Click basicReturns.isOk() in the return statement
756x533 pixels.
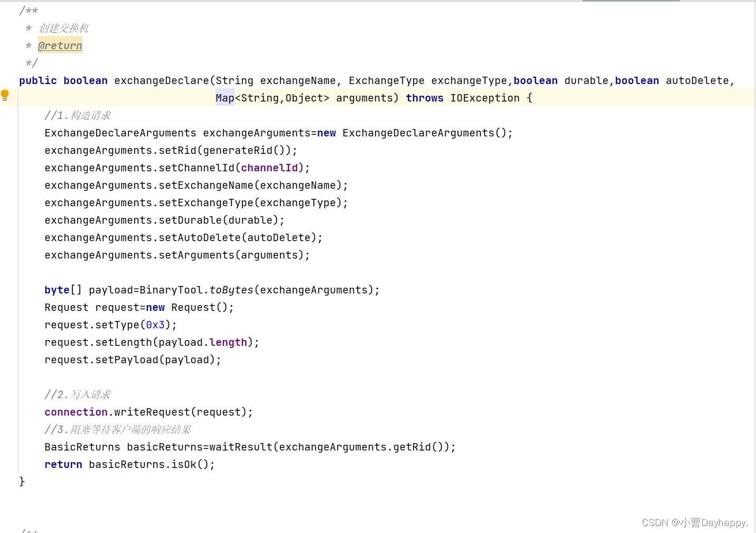[x=149, y=464]
